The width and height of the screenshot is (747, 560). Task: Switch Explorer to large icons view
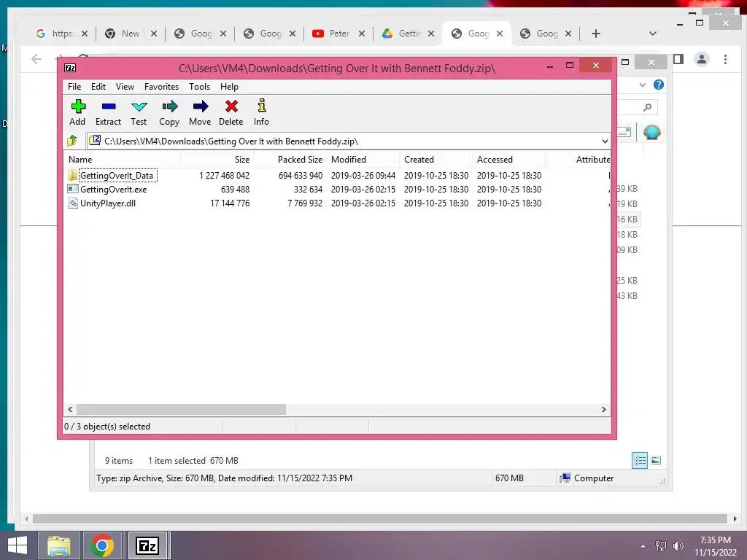point(656,460)
